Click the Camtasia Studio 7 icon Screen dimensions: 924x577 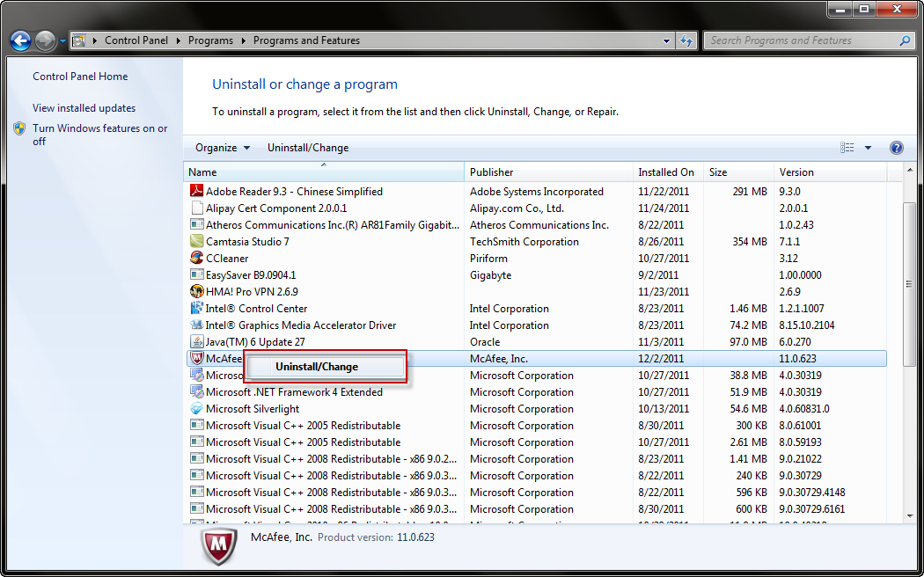197,241
